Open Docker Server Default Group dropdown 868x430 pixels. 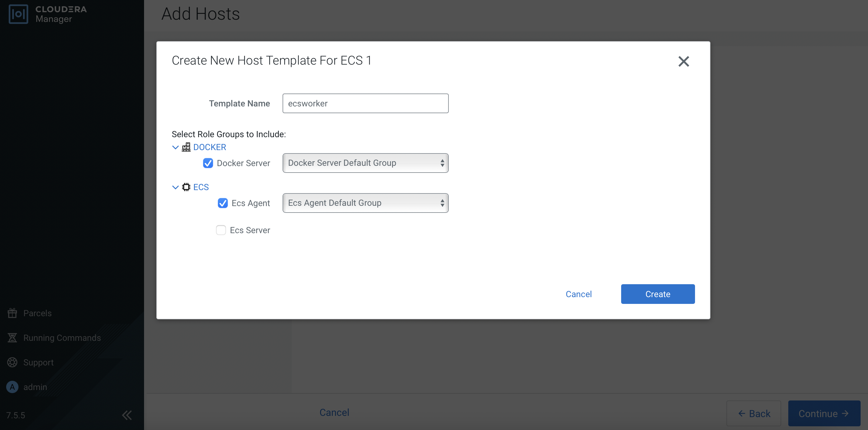(x=365, y=163)
